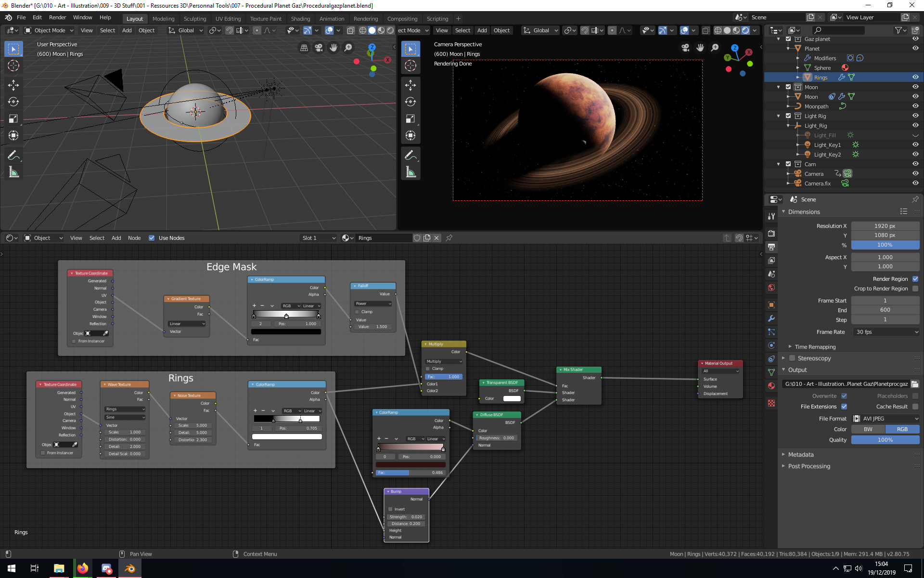Disable the Render Region checkbox
924x578 pixels.
(x=915, y=279)
